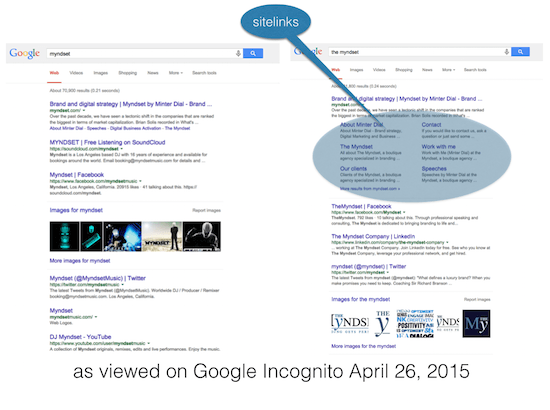Expand the More menu in the 'myndset' search
550x410 pixels.
pyautogui.click(x=176, y=73)
